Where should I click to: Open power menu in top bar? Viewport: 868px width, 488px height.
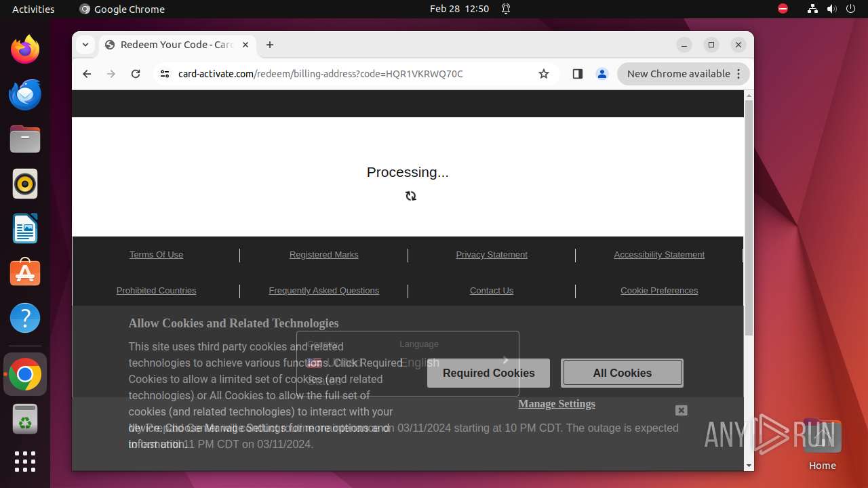click(x=851, y=9)
